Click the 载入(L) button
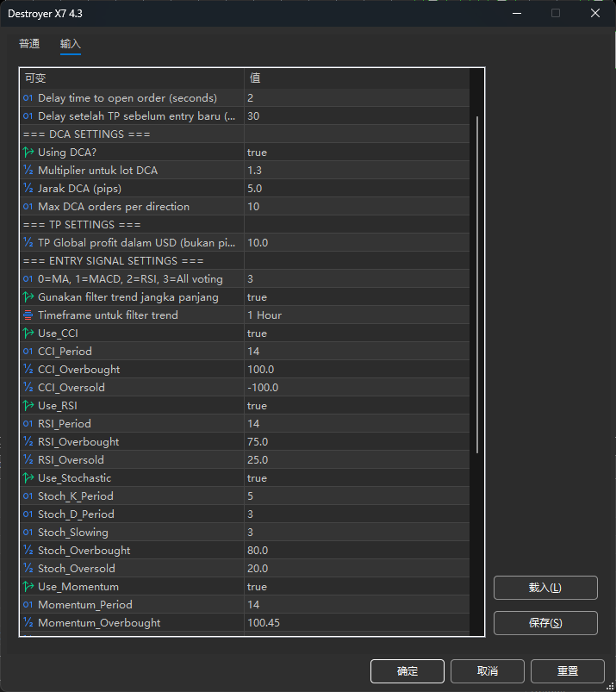The width and height of the screenshot is (616, 692). pos(544,588)
